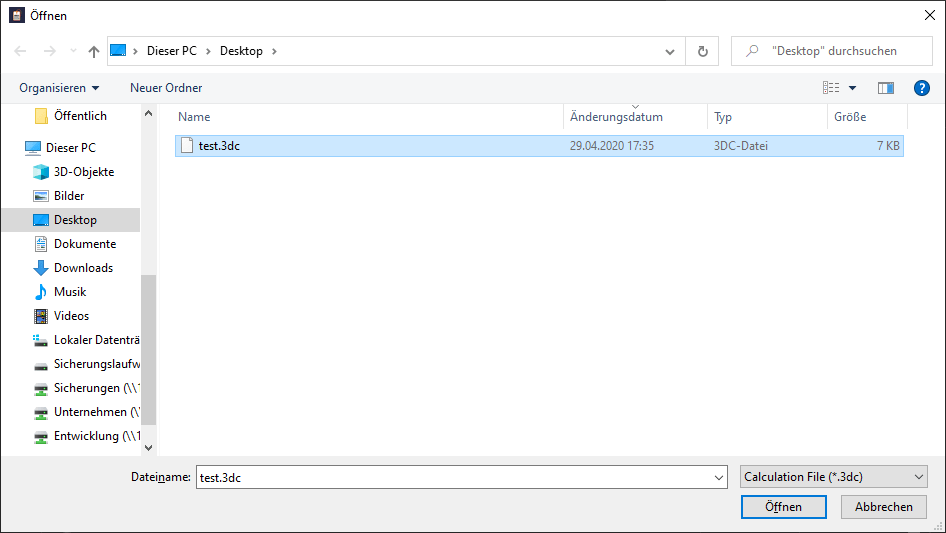Select the test.3dc file in list
Viewport: 946px width, 533px height.
pyautogui.click(x=539, y=146)
